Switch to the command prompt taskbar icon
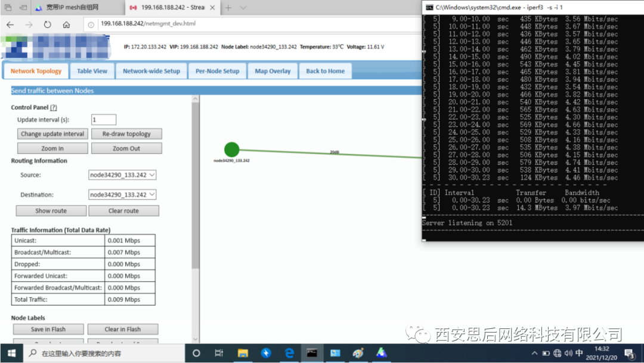This screenshot has width=644, height=363. coord(312,353)
